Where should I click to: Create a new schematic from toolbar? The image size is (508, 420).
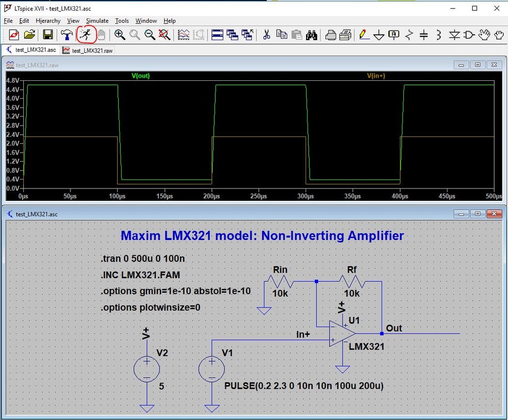click(x=14, y=35)
